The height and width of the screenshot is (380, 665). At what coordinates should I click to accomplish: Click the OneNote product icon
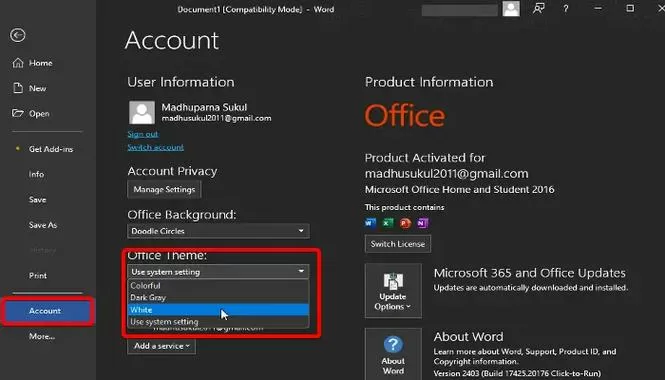click(422, 223)
